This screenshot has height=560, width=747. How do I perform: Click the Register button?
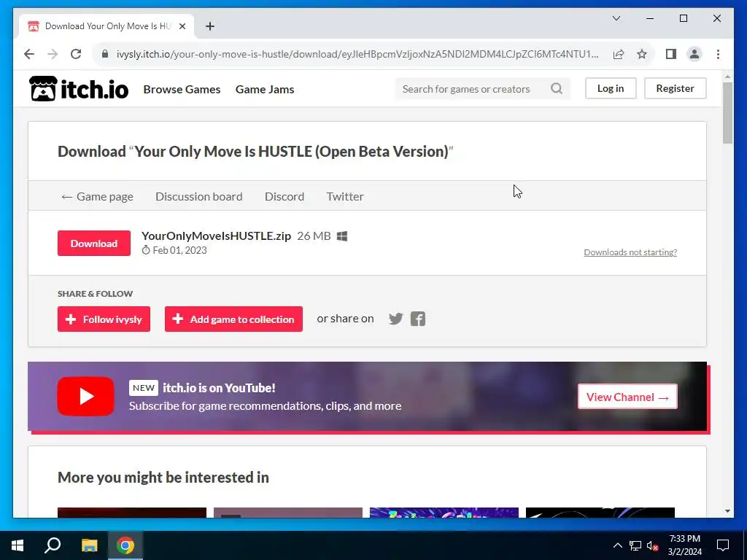(x=675, y=88)
